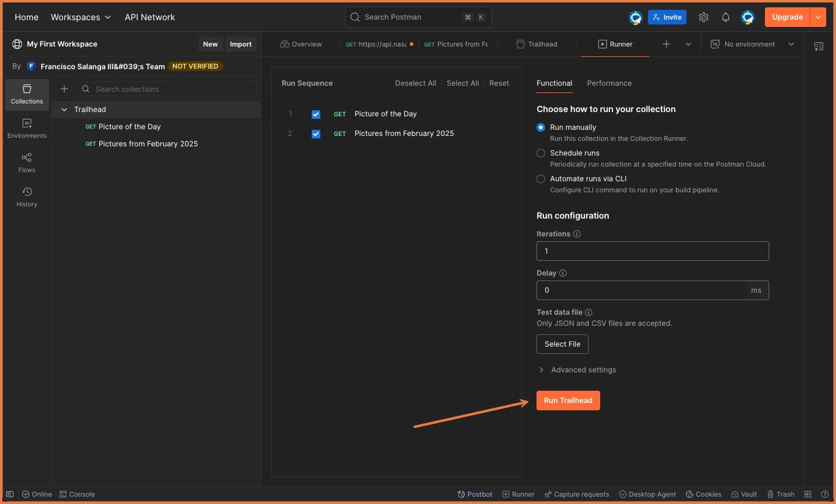
Task: Click Select All link
Action: tap(462, 83)
